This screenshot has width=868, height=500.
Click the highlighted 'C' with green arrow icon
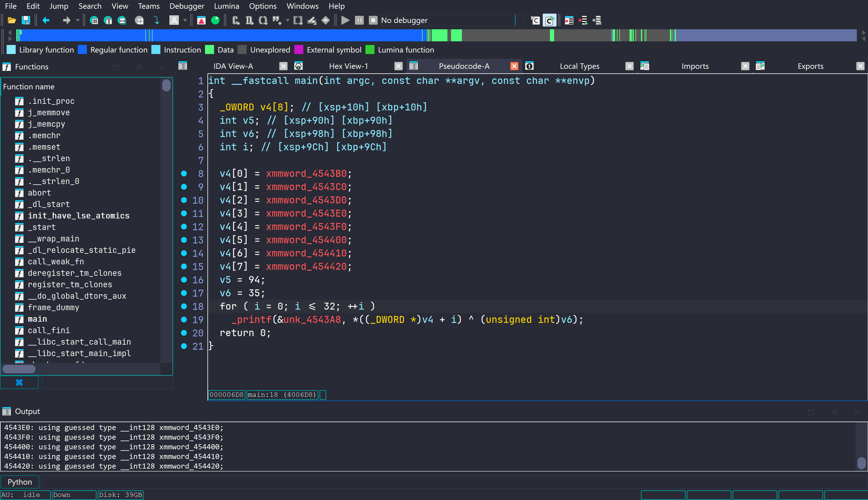[x=549, y=21]
